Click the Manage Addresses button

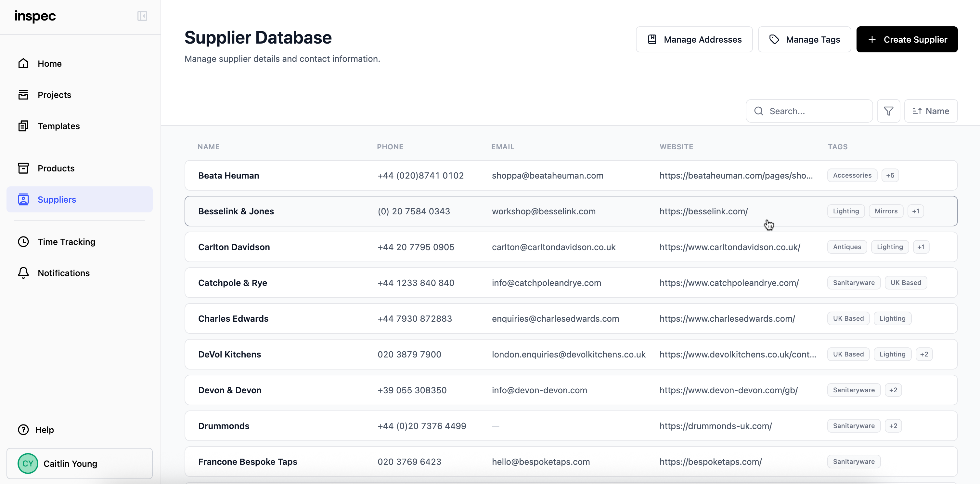coord(694,39)
